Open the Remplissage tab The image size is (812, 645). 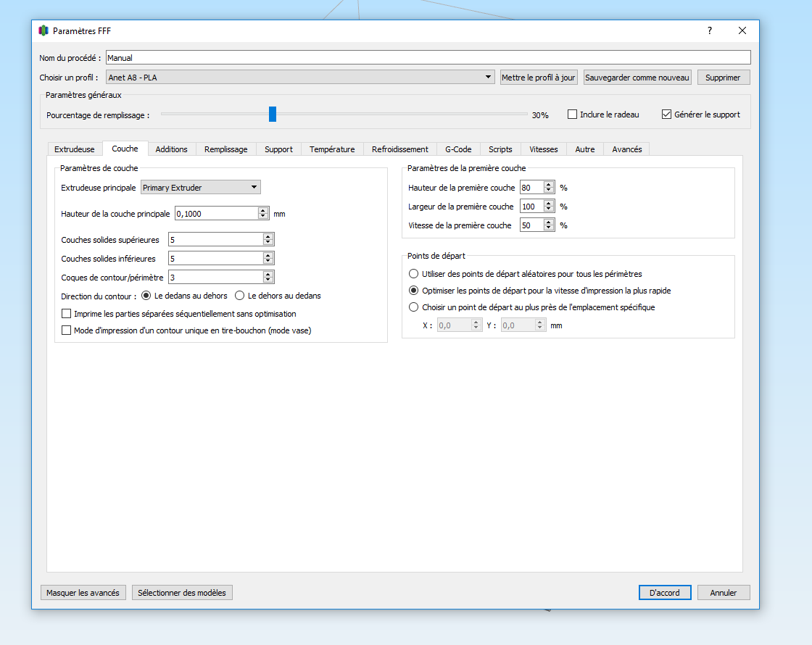(x=225, y=149)
